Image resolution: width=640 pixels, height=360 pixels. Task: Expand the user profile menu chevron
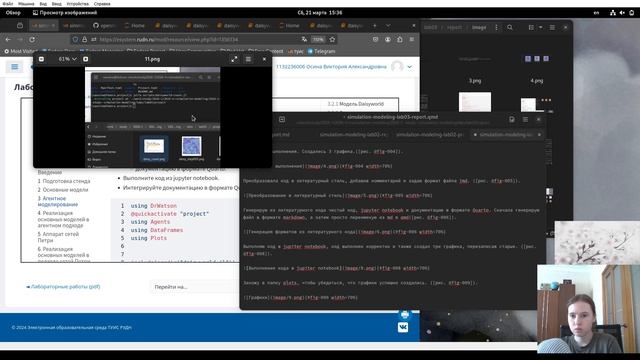click(x=409, y=67)
